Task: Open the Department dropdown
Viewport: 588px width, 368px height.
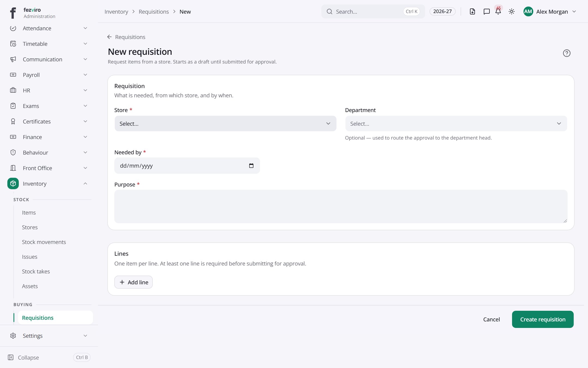Action: 456,124
